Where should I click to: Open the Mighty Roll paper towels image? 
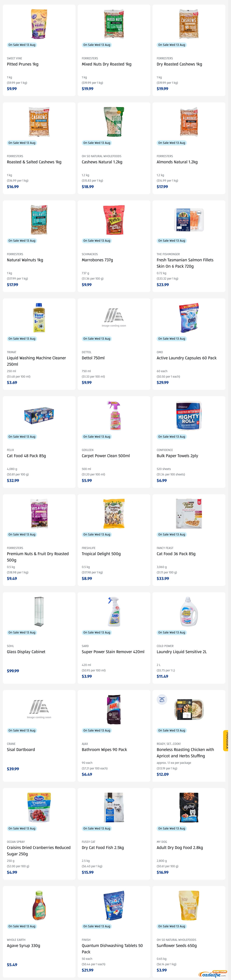click(189, 416)
